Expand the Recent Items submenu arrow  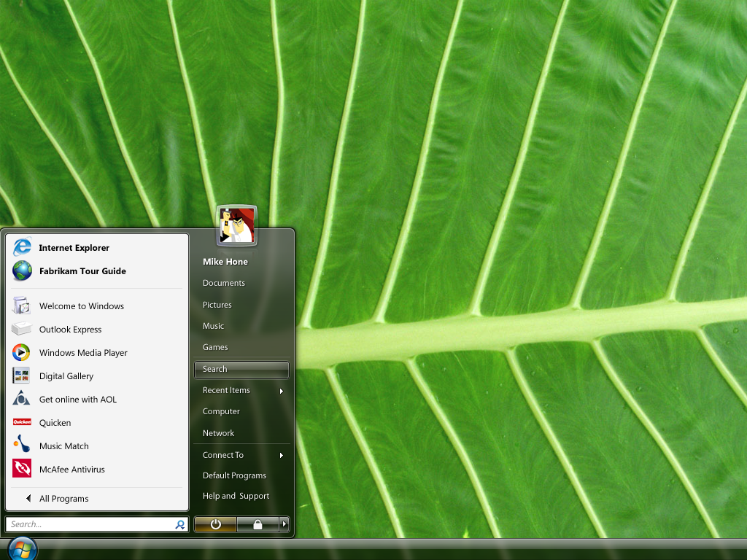coord(282,391)
